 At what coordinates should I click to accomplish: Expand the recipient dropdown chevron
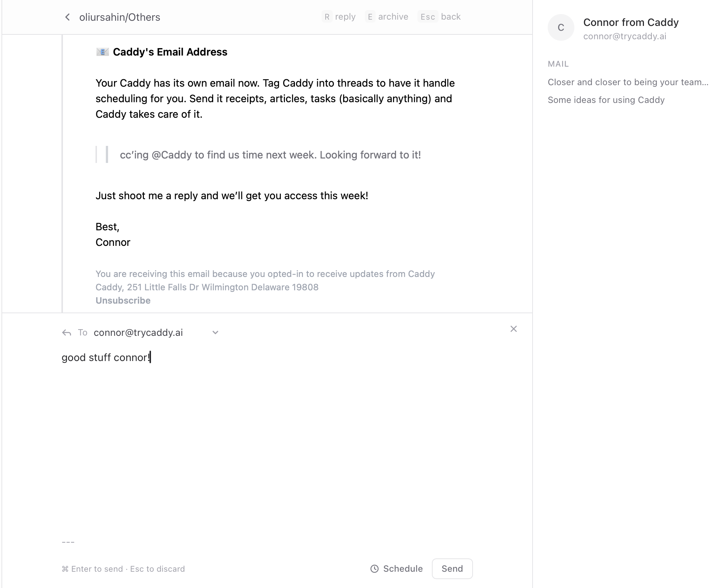tap(215, 333)
